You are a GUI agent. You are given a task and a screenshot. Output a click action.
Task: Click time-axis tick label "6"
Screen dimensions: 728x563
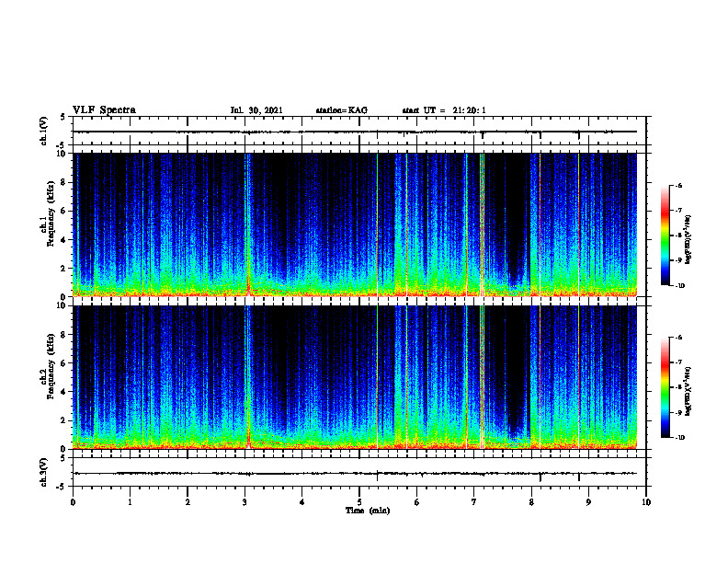417,502
